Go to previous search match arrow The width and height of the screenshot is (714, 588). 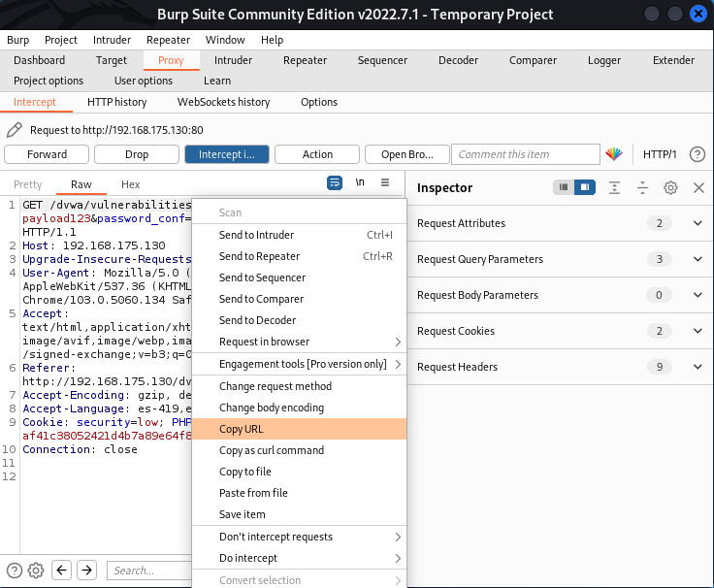(61, 571)
